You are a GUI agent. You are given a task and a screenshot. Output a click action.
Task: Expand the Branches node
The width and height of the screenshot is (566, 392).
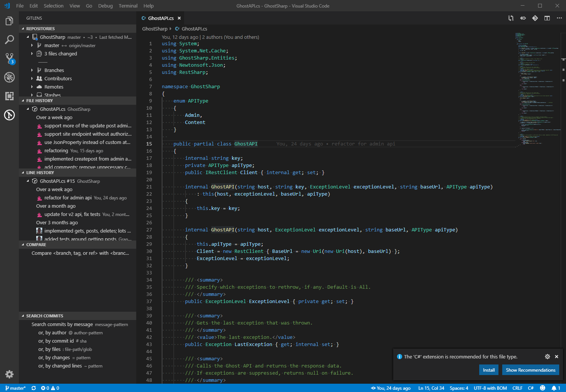[32, 70]
